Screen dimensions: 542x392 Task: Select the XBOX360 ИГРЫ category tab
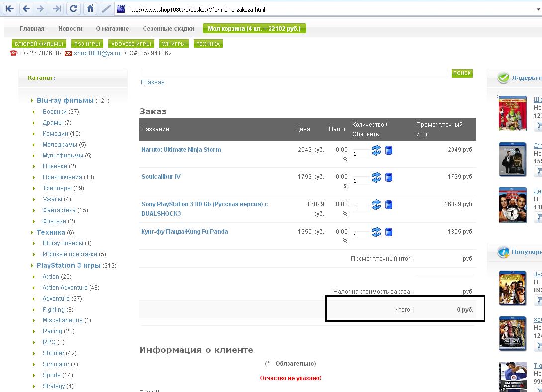131,44
